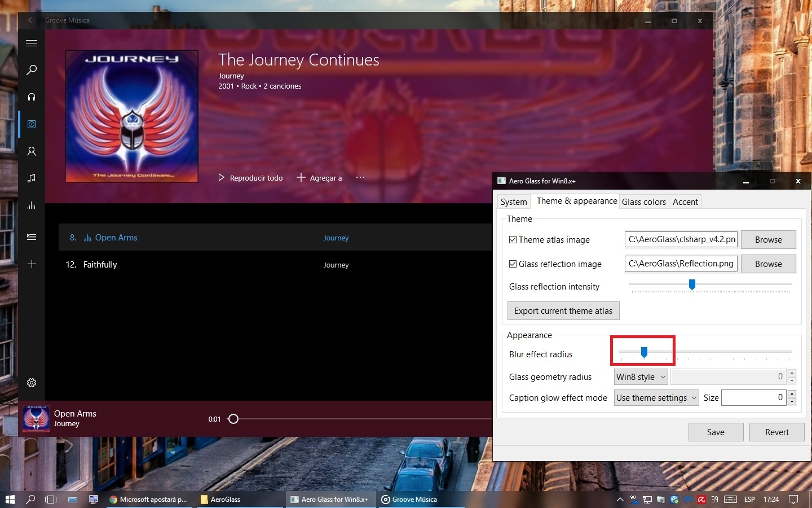The image size is (812, 508).
Task: Select the Albums disc icon in sidebar
Action: [x=32, y=124]
